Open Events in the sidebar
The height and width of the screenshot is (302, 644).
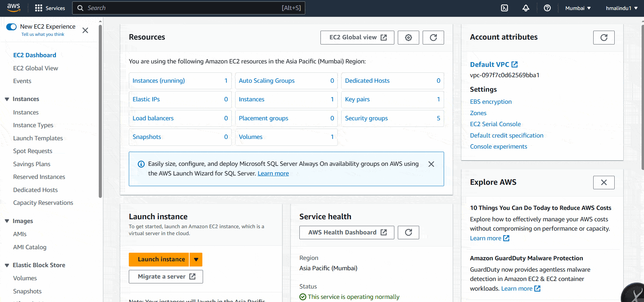[22, 81]
